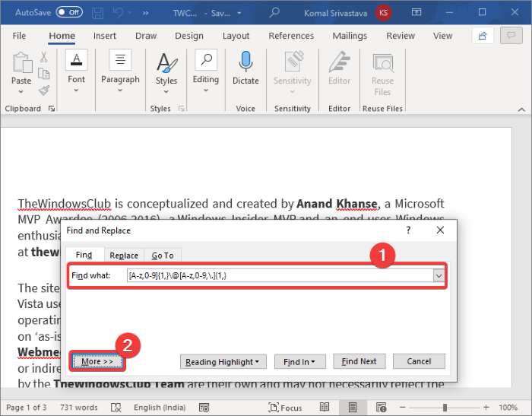
Task: Toggle the AutoSave switch
Action: (69, 13)
